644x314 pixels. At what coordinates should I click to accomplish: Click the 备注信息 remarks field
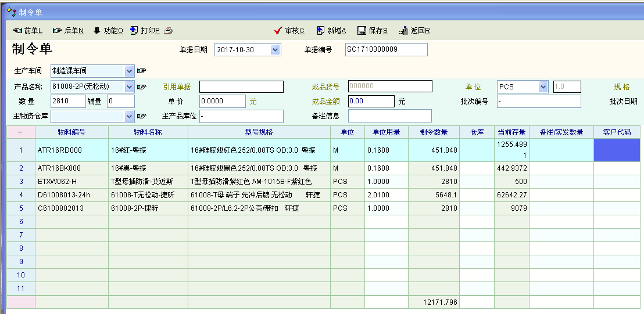click(x=389, y=116)
